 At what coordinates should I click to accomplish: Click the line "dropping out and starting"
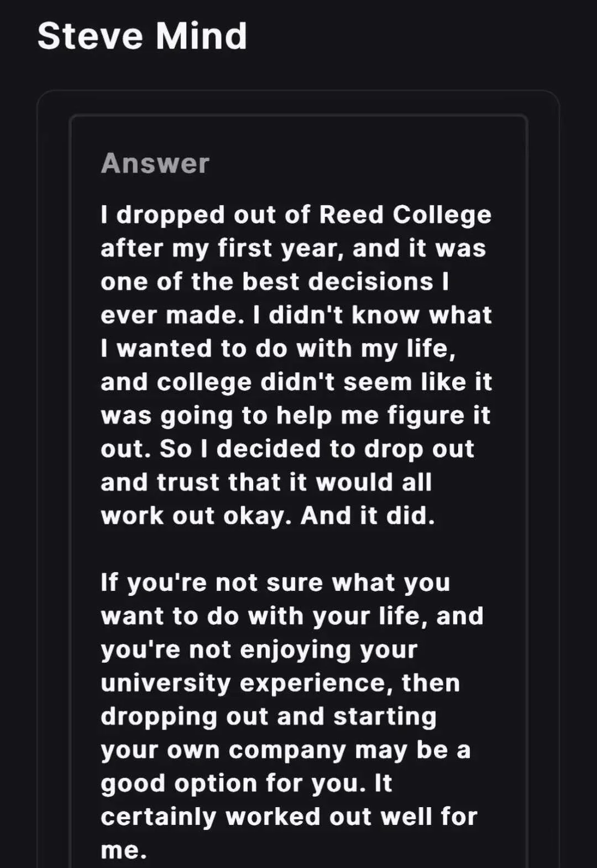click(x=269, y=716)
